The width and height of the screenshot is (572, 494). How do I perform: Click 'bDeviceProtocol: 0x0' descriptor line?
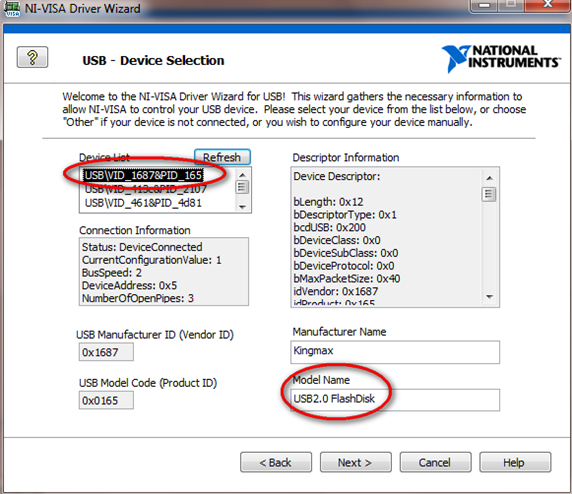click(344, 266)
